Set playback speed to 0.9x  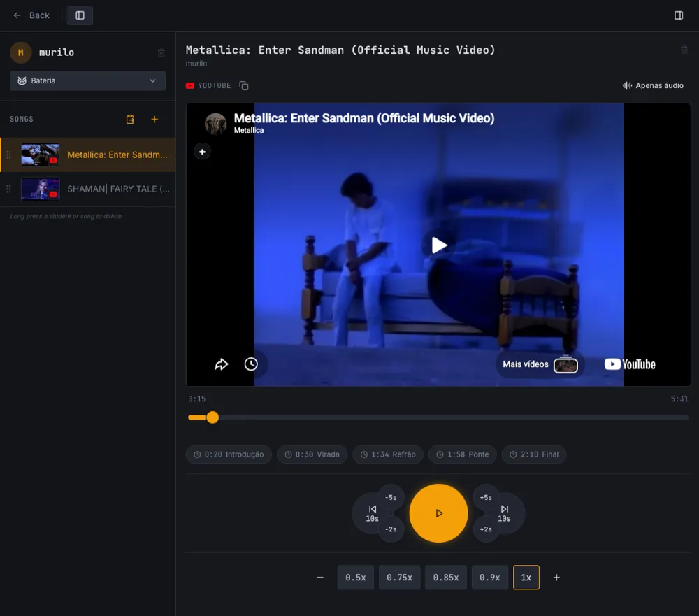[x=490, y=578]
